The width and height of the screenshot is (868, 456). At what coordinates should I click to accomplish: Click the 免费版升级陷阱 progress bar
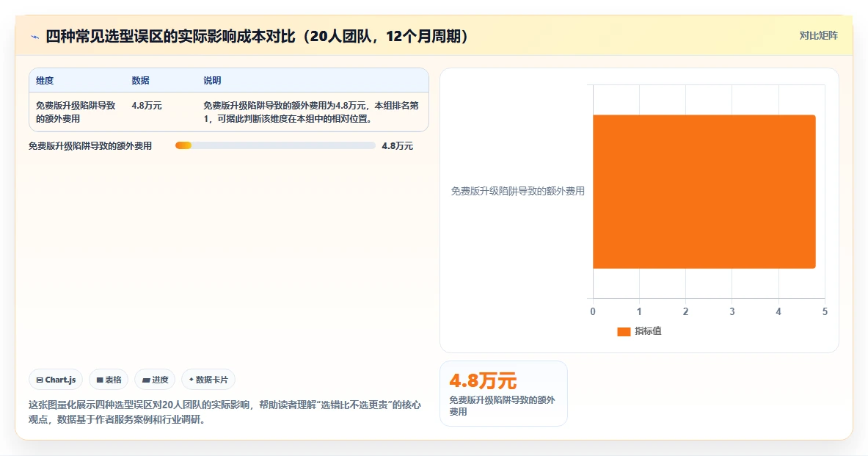[x=275, y=145]
